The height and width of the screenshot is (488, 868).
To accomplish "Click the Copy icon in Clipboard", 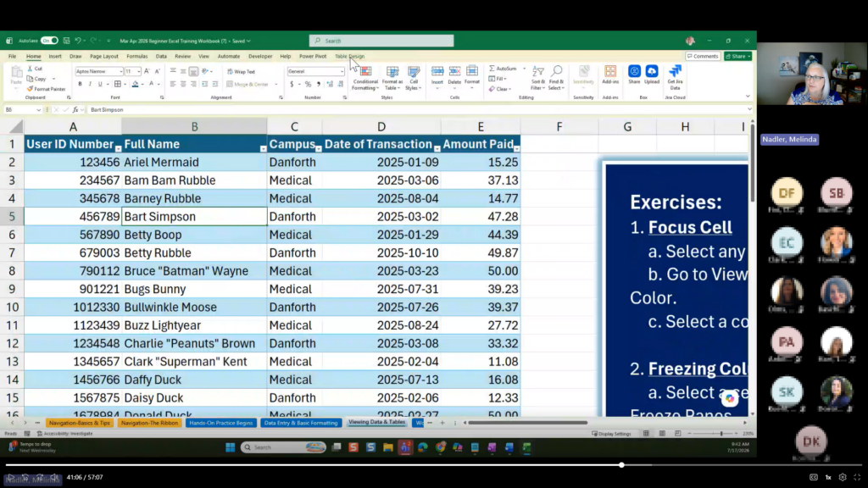I will 30,79.
